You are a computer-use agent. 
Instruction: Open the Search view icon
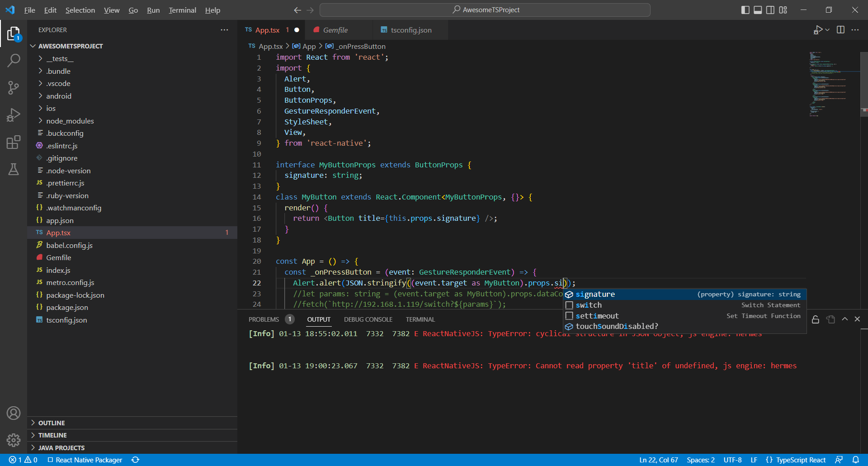tap(14, 60)
